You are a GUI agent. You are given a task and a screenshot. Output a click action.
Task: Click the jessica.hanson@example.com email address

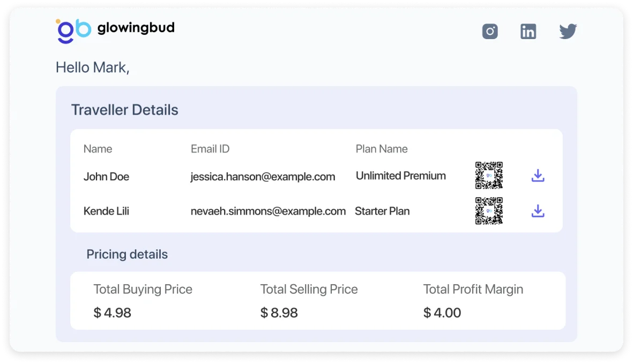click(263, 177)
